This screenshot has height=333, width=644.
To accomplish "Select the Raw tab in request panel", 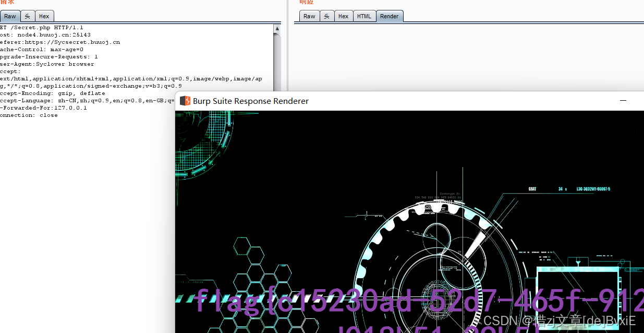I will (x=10, y=17).
